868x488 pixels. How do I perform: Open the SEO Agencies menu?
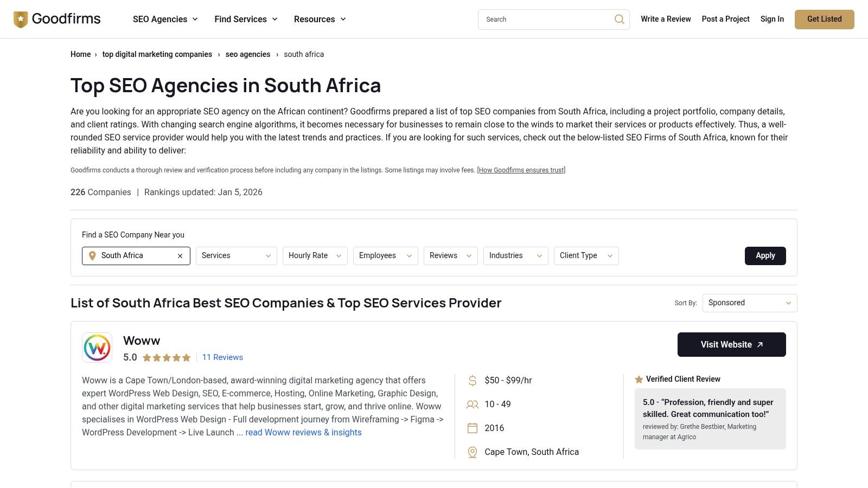click(x=165, y=19)
